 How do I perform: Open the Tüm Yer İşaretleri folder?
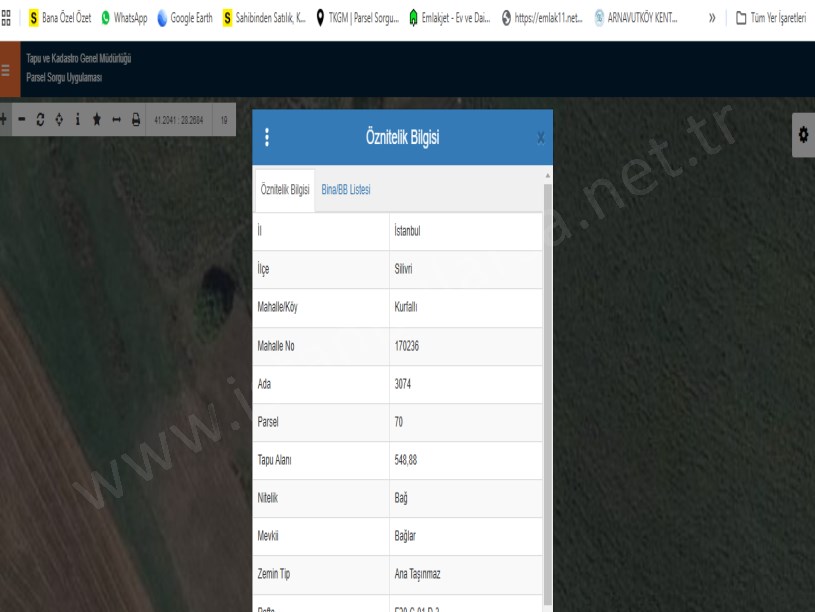[771, 18]
